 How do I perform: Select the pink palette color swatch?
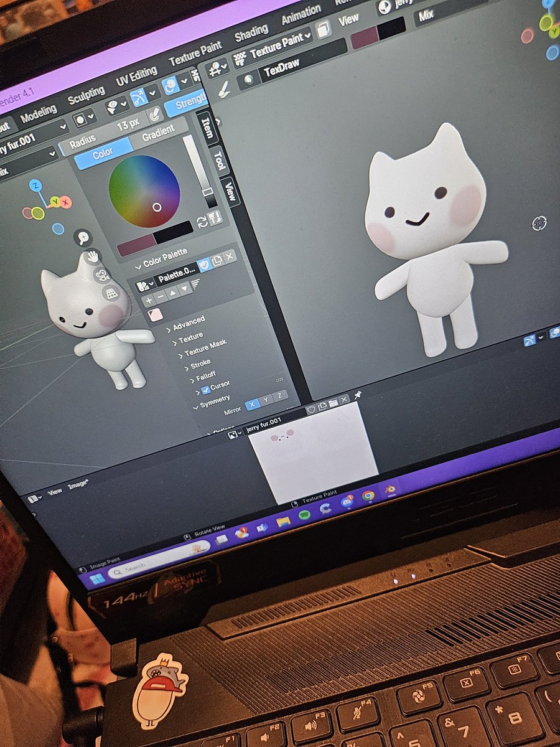click(x=155, y=314)
